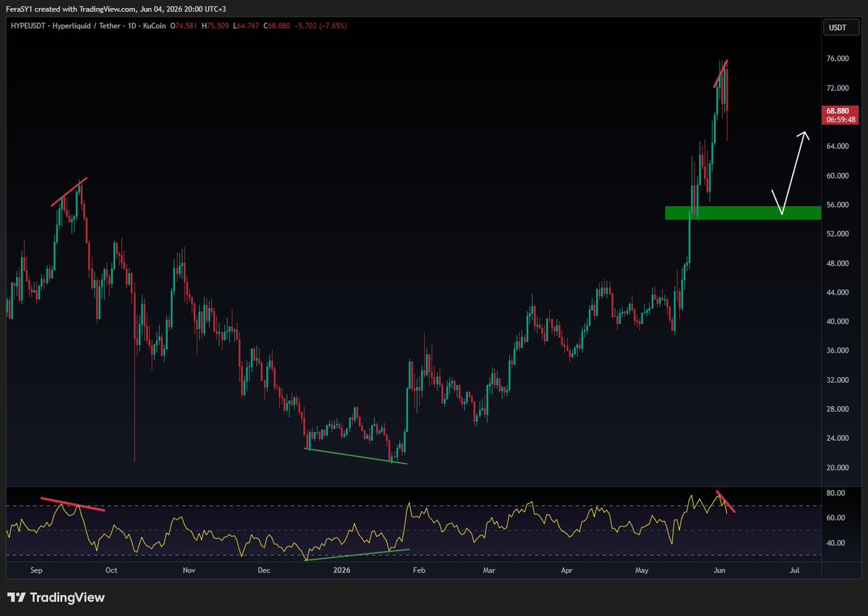Click the 40.00 RSI scale label
Screen dimensions: 868x616
(x=837, y=543)
